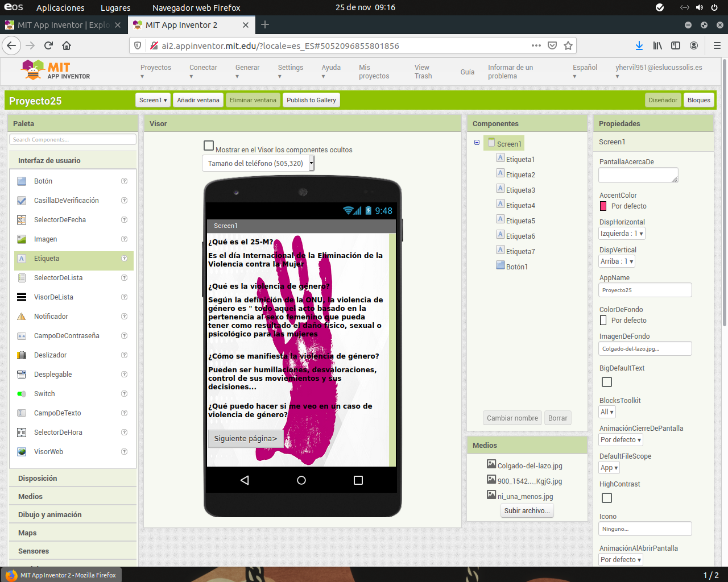Select the Switch palette icon
Viewport: 728px width, 582px height.
(22, 394)
